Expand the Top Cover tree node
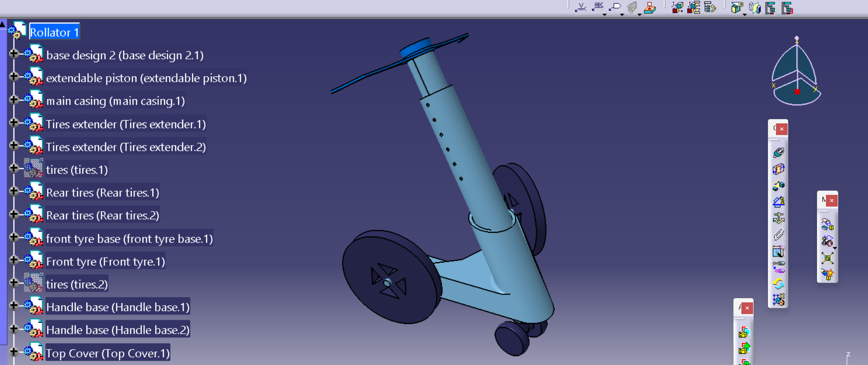The image size is (868, 365). click(x=14, y=351)
